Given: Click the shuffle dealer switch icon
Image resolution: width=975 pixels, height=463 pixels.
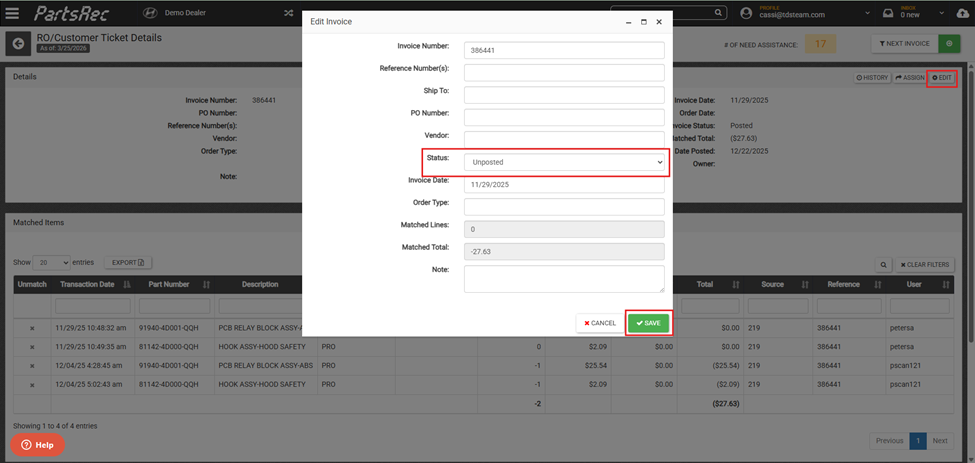Looking at the screenshot, I should [289, 12].
